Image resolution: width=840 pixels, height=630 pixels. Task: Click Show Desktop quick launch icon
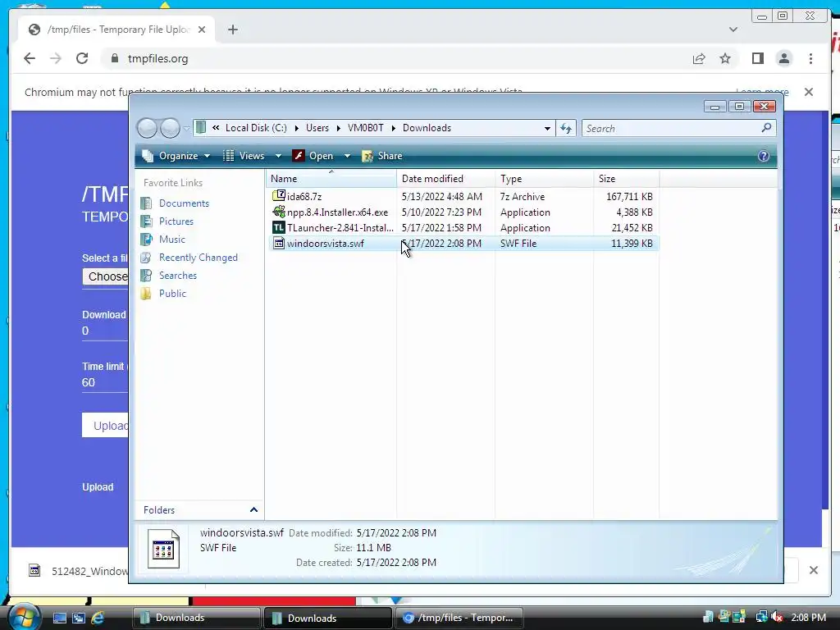pyautogui.click(x=59, y=618)
